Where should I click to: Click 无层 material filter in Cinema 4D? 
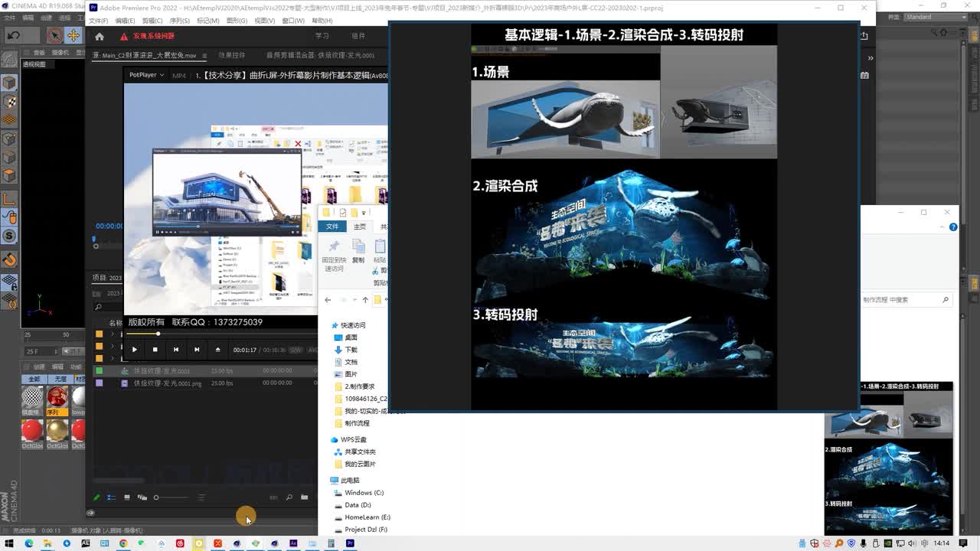click(59, 379)
